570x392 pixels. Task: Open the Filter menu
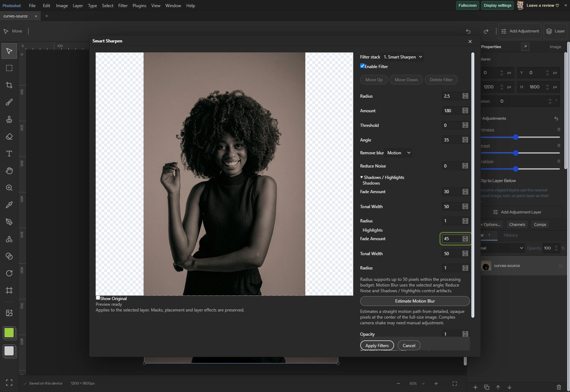click(x=123, y=6)
